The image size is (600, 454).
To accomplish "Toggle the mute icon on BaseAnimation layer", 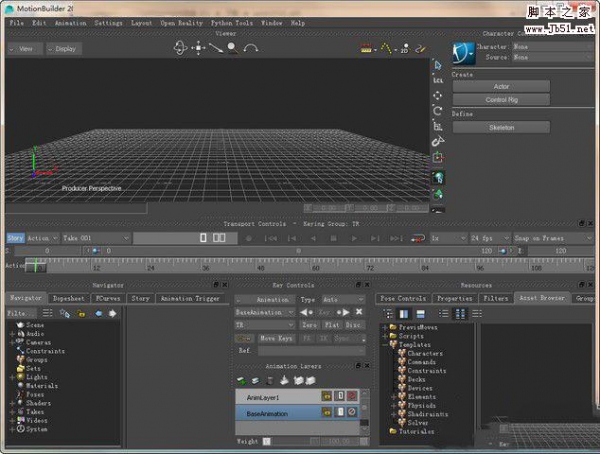I will point(352,412).
